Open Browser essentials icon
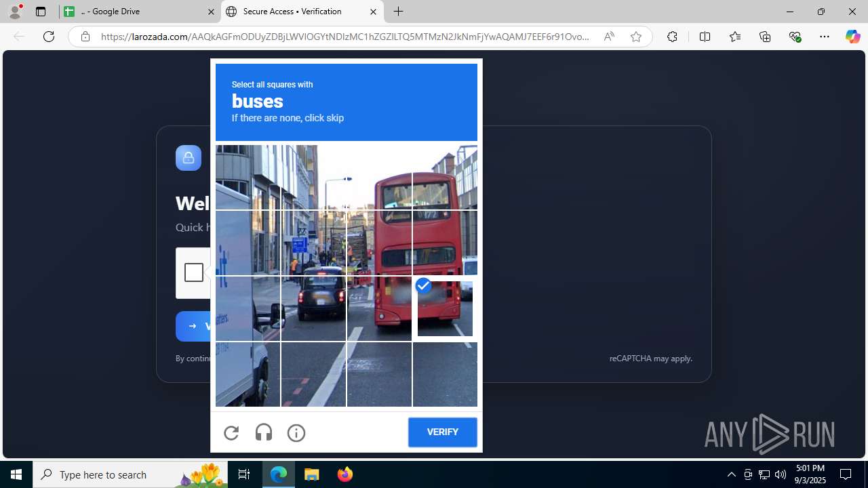This screenshot has height=488, width=868. tap(795, 37)
